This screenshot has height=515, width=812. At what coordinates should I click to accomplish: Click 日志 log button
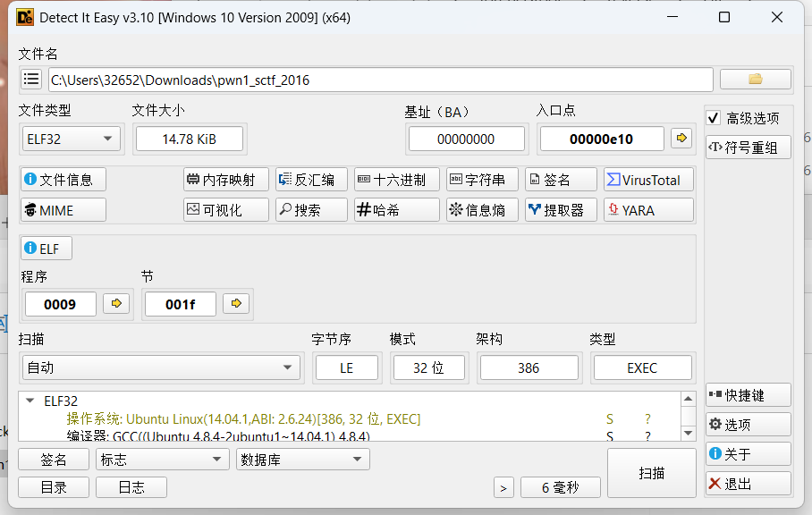[x=131, y=487]
